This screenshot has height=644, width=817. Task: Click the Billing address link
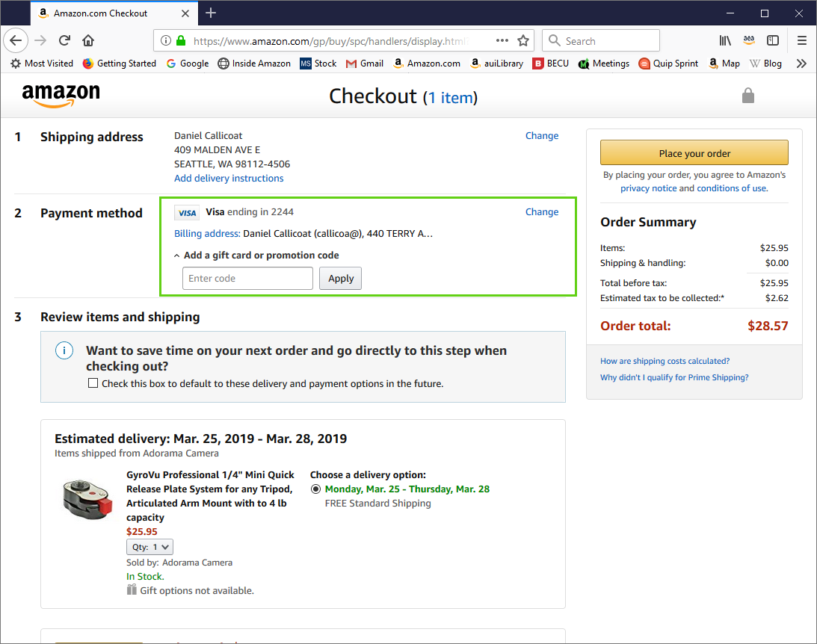(207, 234)
